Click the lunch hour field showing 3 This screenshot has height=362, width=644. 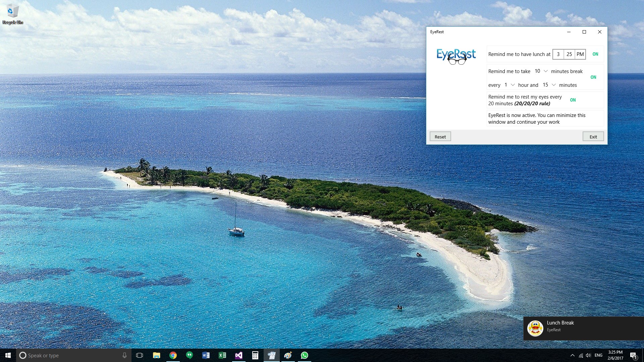tap(558, 54)
